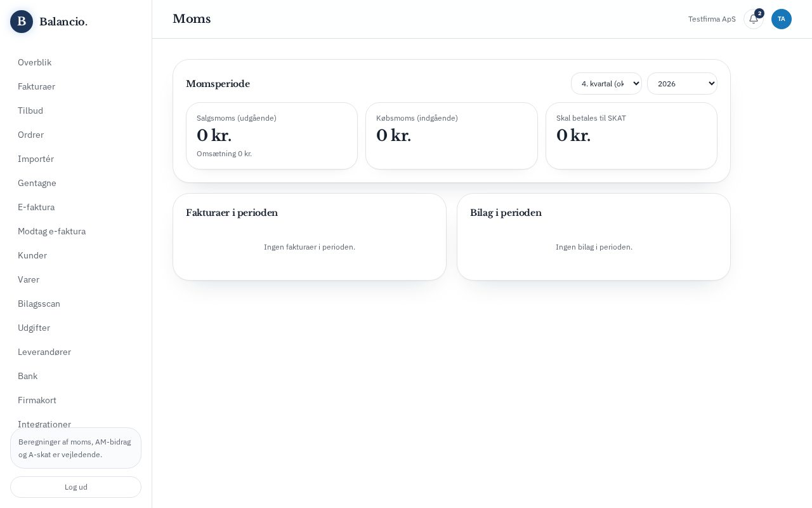This screenshot has height=508, width=812.
Task: Click the Salgsmoms (udgående) card
Action: coord(272,136)
